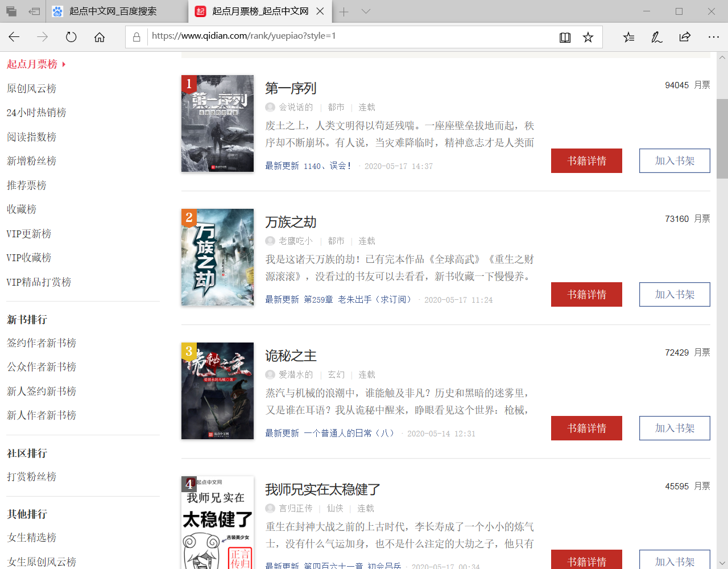The image size is (728, 569).
Task: Open the 万族之劫 book cover
Action: (x=217, y=257)
